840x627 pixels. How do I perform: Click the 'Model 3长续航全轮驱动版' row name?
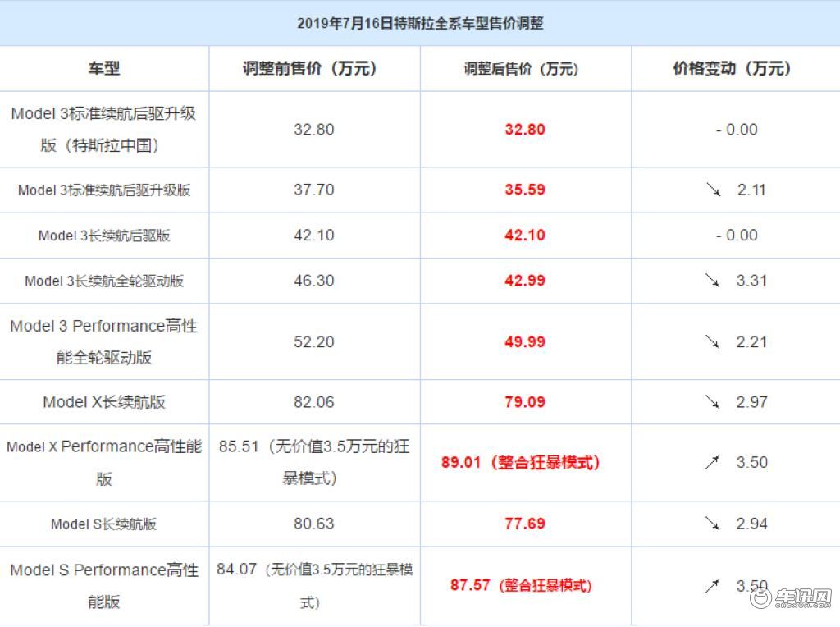pos(104,281)
